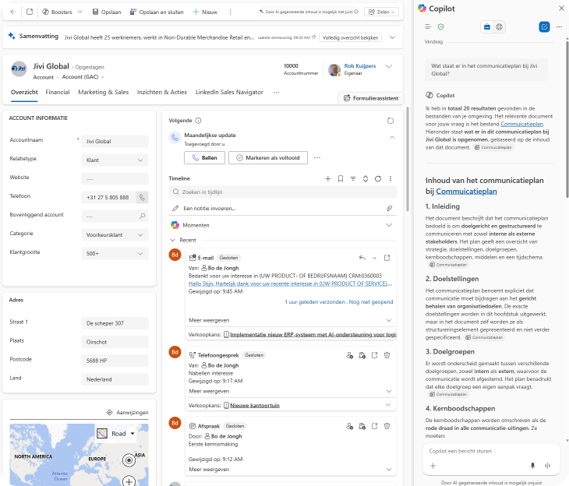Click the map locate-me target icon
The image size is (569, 486).
pyautogui.click(x=129, y=460)
